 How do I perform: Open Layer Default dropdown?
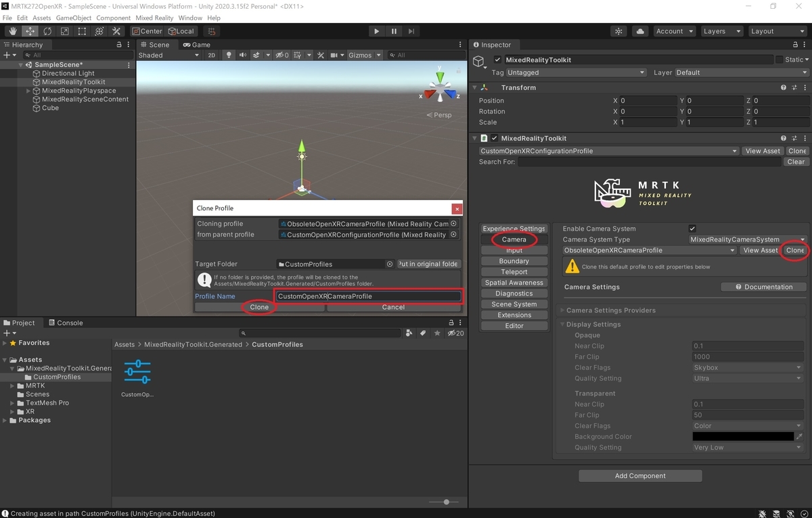(x=742, y=72)
